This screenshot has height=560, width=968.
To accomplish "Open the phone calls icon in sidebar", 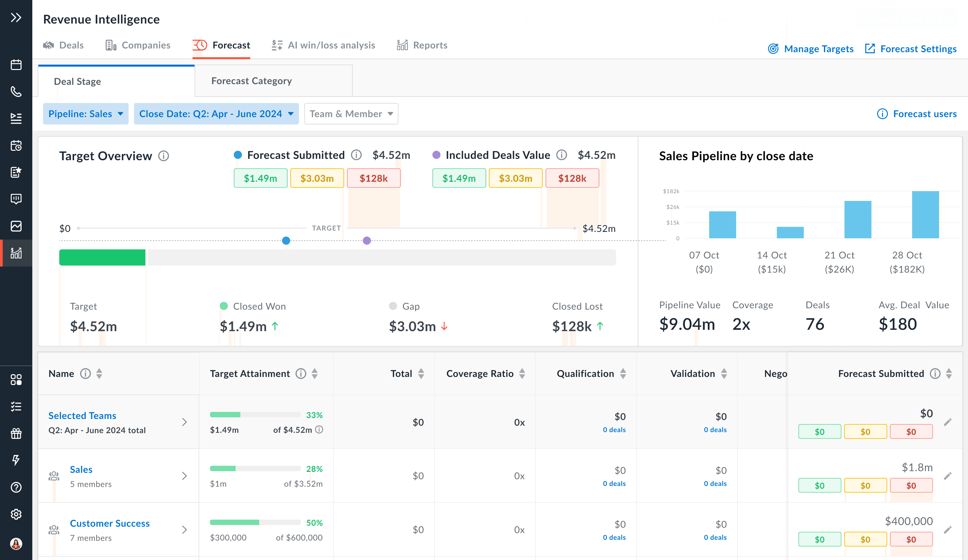I will pos(16,92).
